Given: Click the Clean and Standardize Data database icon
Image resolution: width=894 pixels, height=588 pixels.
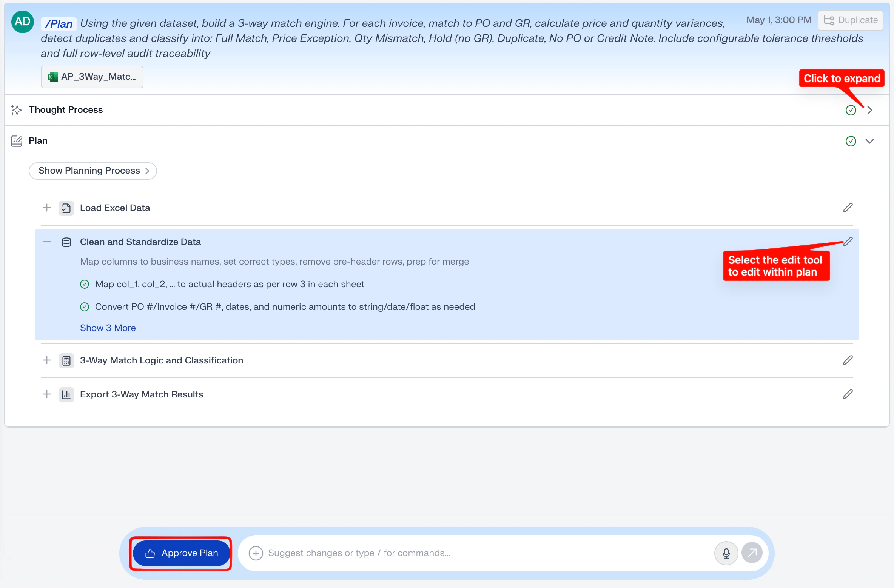Looking at the screenshot, I should click(66, 242).
